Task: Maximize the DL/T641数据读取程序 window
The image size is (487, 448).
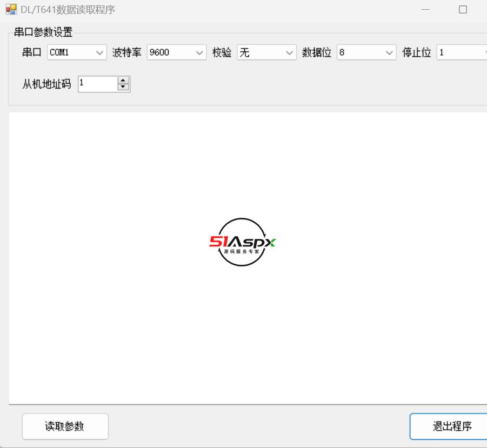Action: click(463, 10)
